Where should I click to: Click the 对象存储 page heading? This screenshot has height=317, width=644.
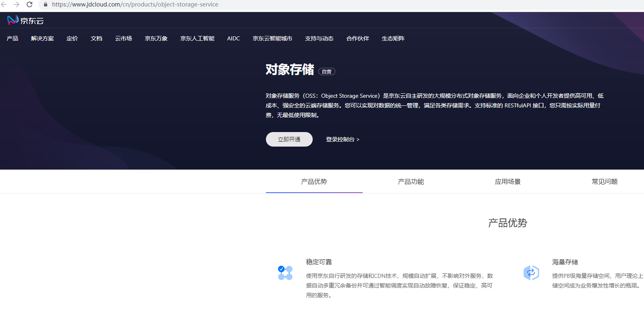pos(290,69)
